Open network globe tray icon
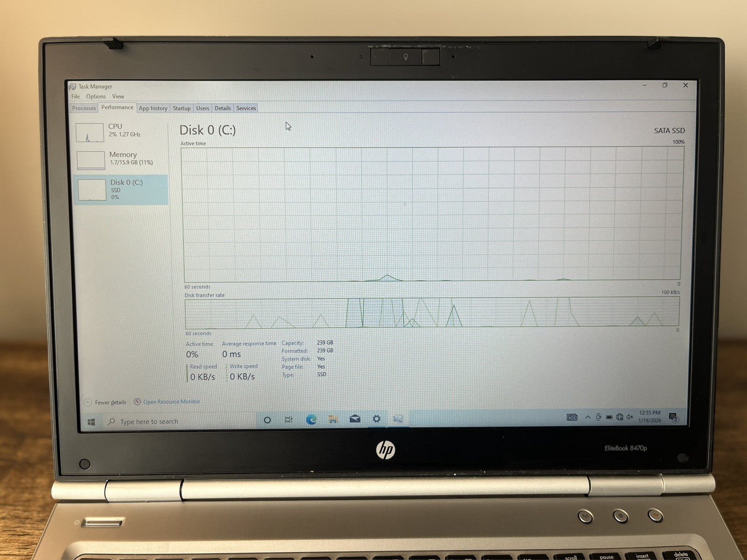The height and width of the screenshot is (560, 747). pyautogui.click(x=620, y=417)
